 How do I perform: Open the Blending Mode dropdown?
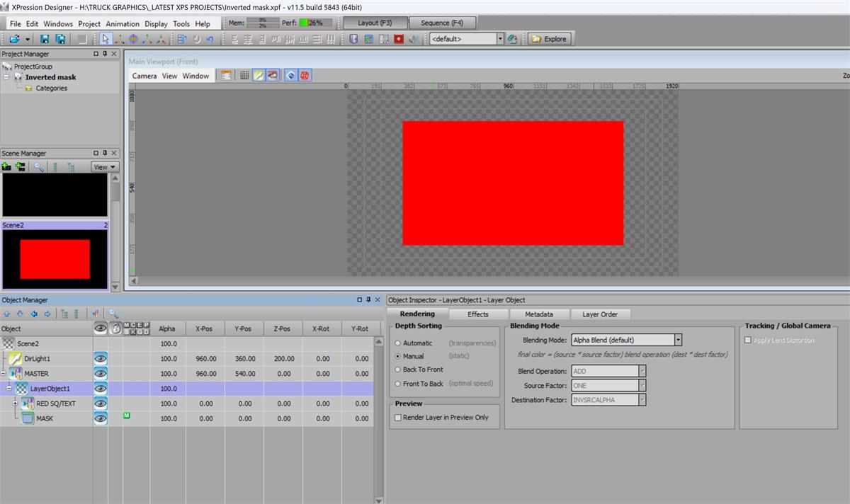click(x=678, y=340)
